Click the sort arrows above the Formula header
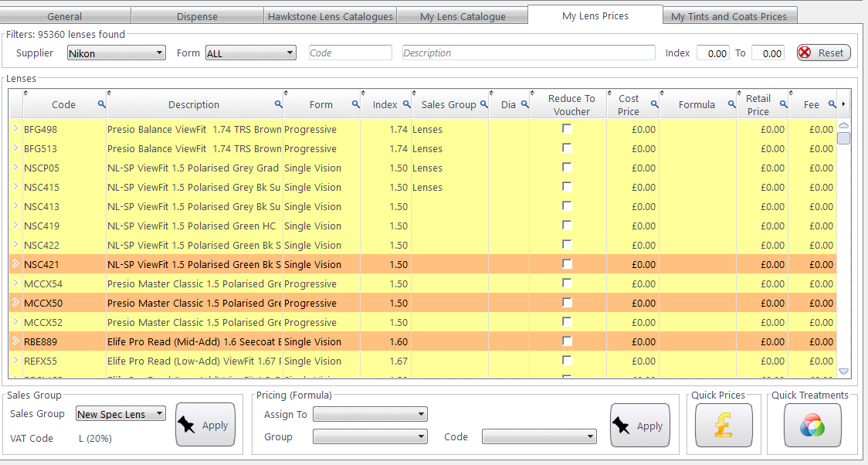 pos(663,93)
